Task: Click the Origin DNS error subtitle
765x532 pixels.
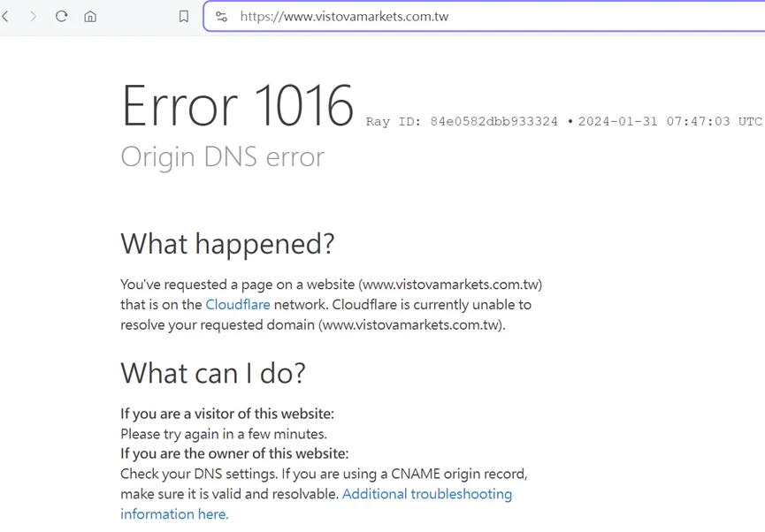Action: click(x=223, y=157)
